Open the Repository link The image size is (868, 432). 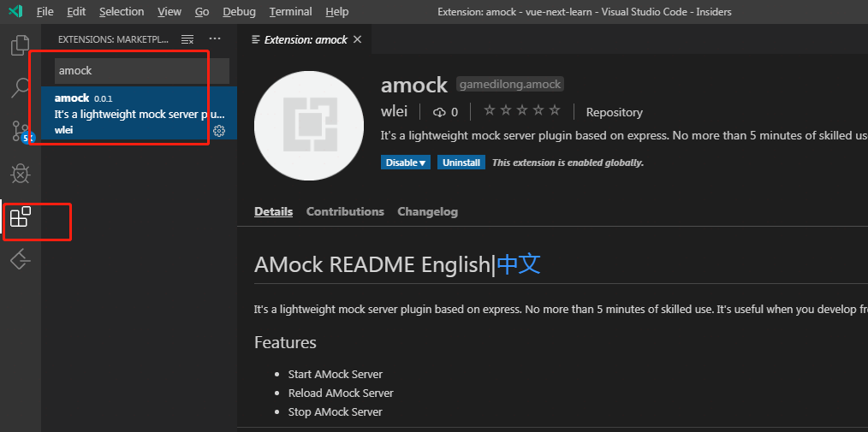615,112
